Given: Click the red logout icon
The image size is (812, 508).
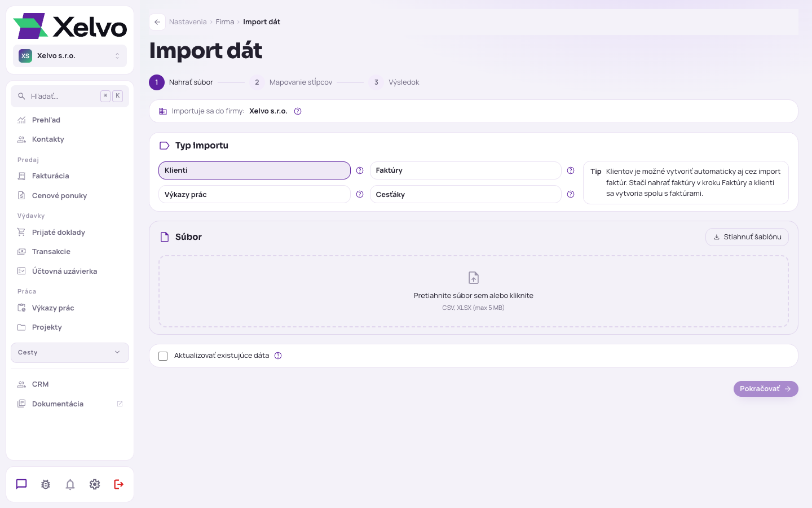Looking at the screenshot, I should (119, 484).
